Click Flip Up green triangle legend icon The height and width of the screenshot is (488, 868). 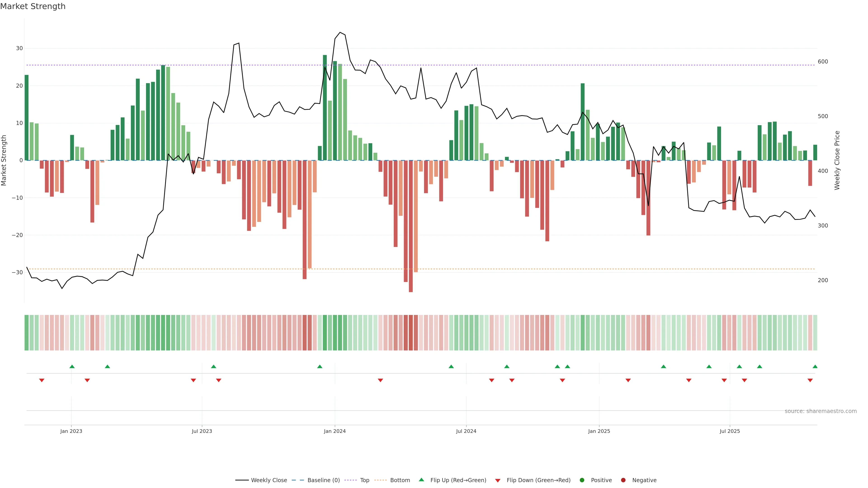coord(421,480)
